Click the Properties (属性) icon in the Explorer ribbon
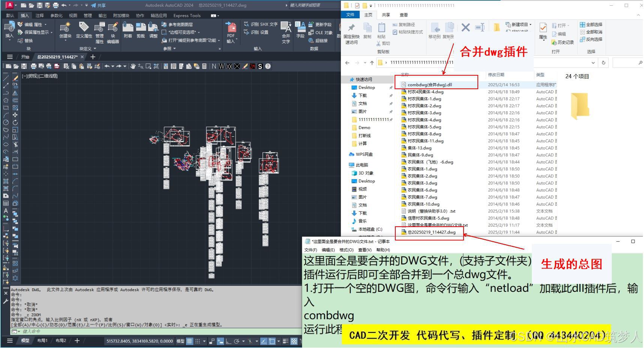The image size is (644, 348). [543, 28]
